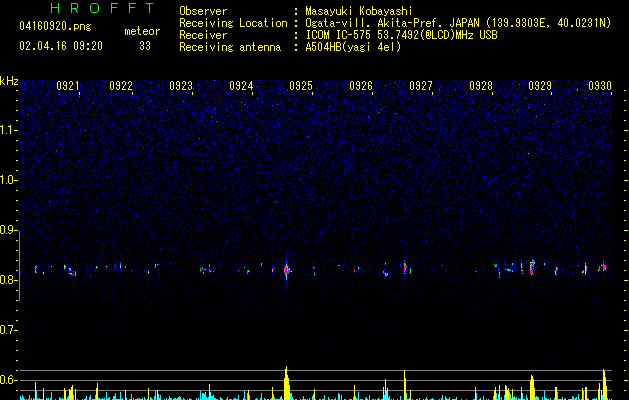The width and height of the screenshot is (629, 400).
Task: Select the Ogata-vill. Akita-Pref. JAPAN location text
Action: pyautogui.click(x=458, y=23)
